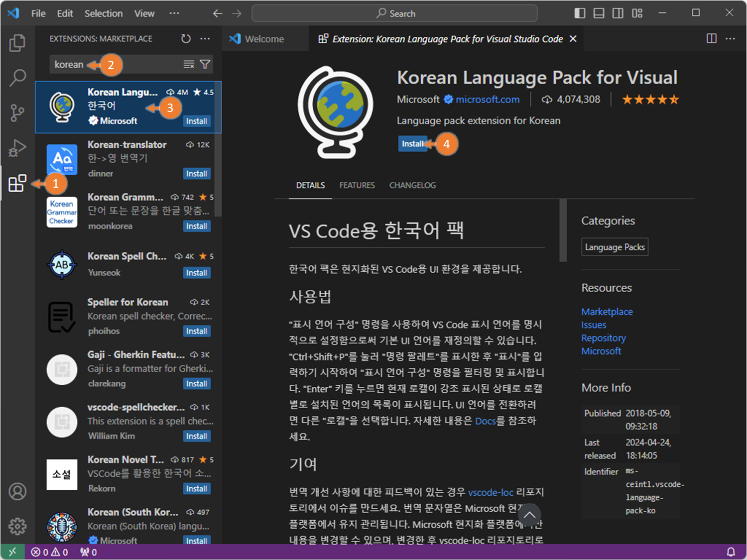Open errors and warnings in status bar
The width and height of the screenshot is (747, 560).
click(49, 552)
